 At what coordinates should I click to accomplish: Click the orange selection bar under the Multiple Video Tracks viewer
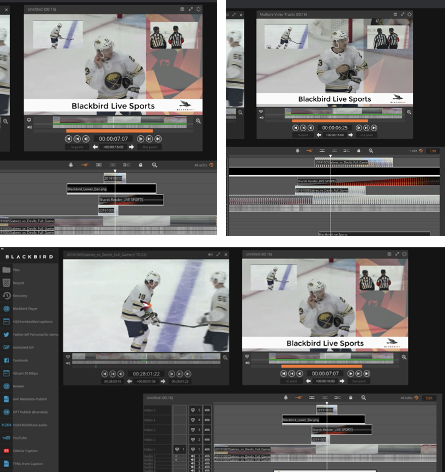click(330, 121)
